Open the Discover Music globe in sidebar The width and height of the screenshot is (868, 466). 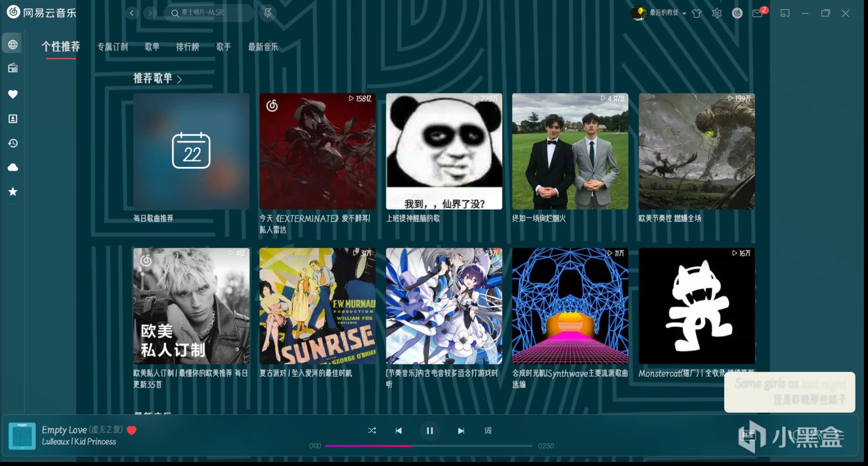(x=13, y=44)
